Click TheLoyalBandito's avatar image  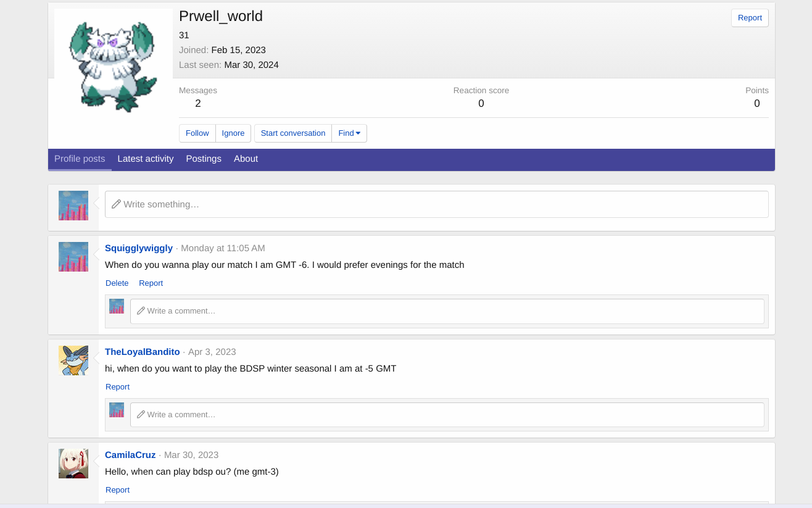[x=73, y=360]
